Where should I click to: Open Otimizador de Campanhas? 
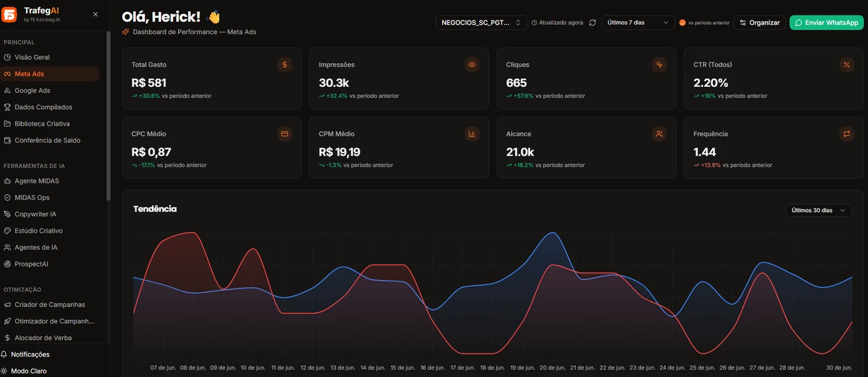[50, 321]
